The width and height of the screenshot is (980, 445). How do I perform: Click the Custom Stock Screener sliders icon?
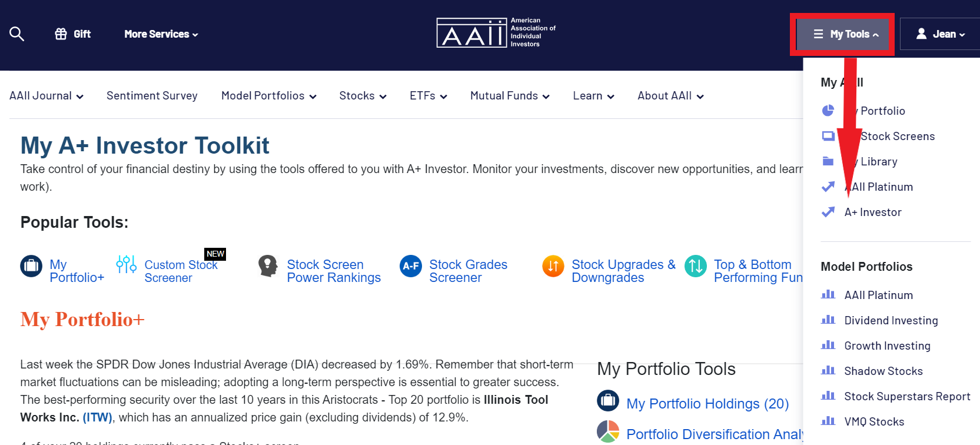point(126,265)
